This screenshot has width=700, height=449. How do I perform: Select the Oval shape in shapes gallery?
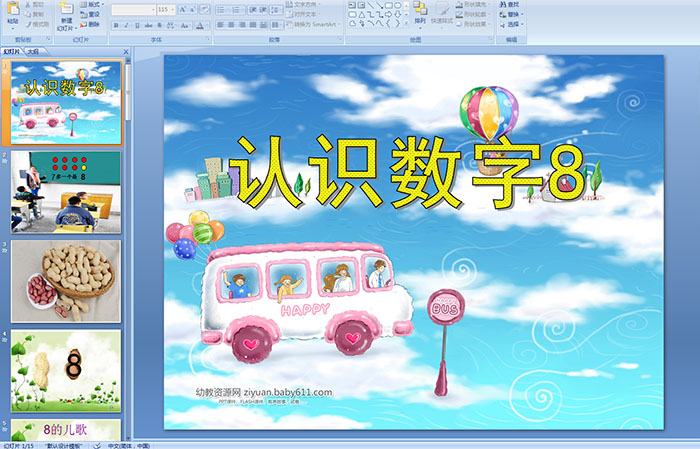click(x=397, y=5)
